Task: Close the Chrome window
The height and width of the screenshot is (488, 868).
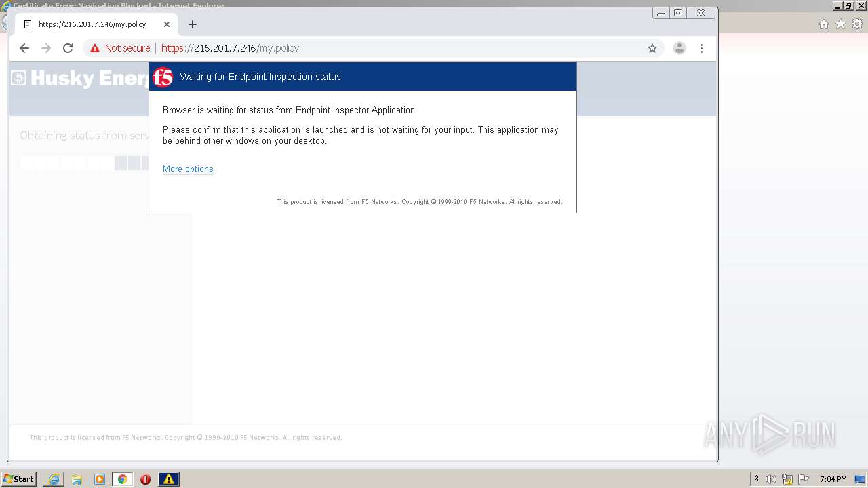Action: point(701,13)
